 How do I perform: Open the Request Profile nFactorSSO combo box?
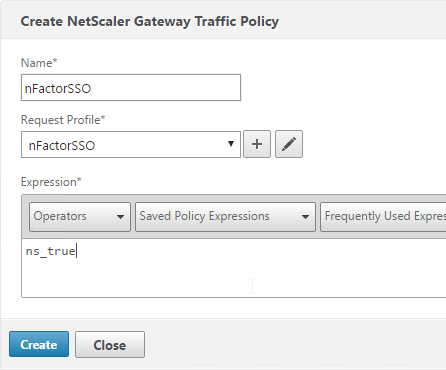click(x=131, y=144)
